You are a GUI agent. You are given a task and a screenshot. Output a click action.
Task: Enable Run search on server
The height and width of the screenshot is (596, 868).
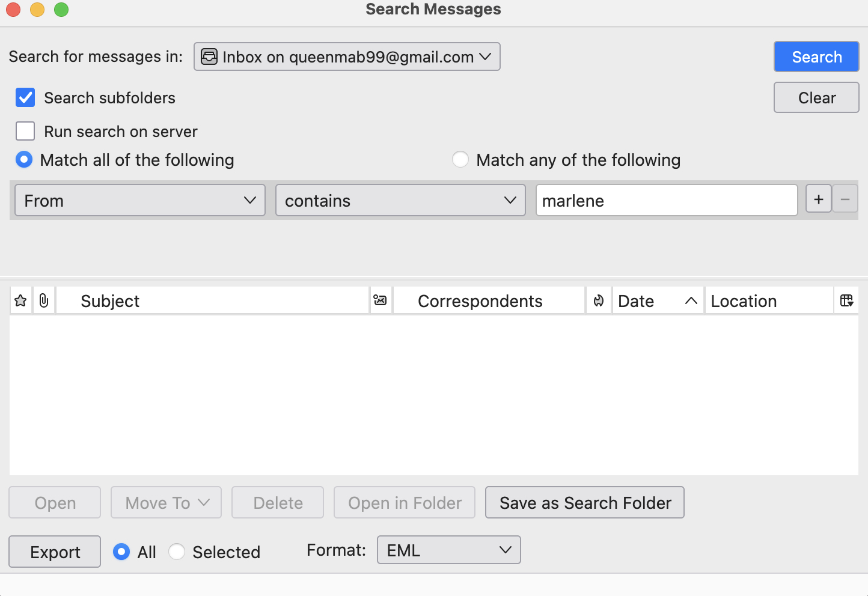[x=25, y=131]
